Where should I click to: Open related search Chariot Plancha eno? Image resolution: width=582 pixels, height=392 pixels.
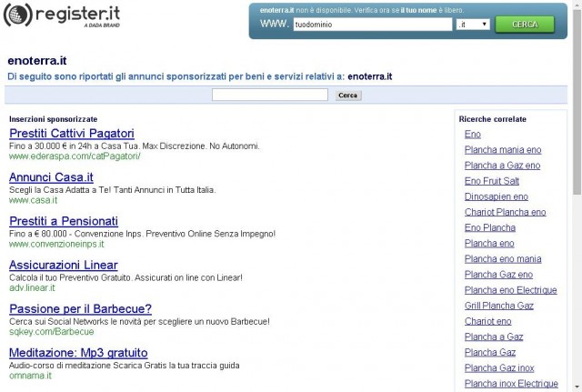pyautogui.click(x=506, y=212)
